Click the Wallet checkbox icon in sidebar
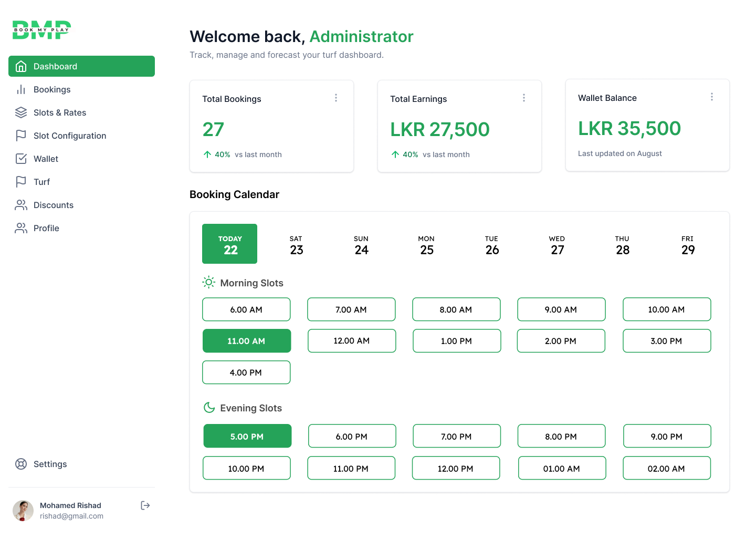Image resolution: width=756 pixels, height=538 pixels. point(21,159)
